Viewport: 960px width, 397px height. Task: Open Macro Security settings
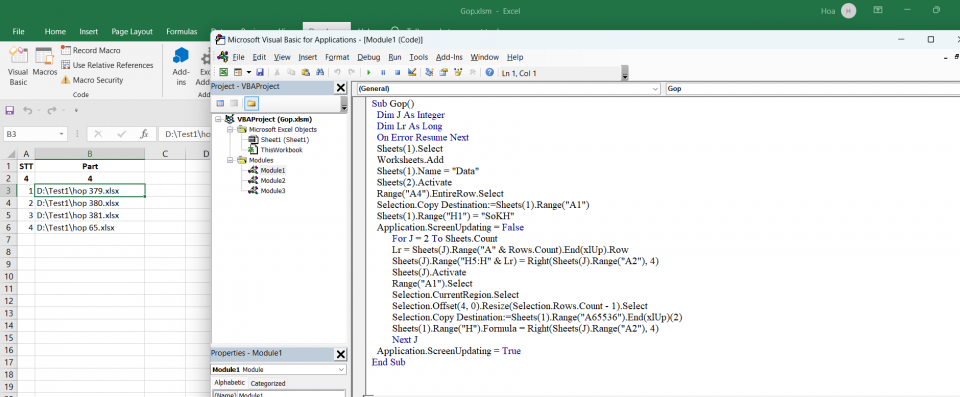tap(92, 80)
